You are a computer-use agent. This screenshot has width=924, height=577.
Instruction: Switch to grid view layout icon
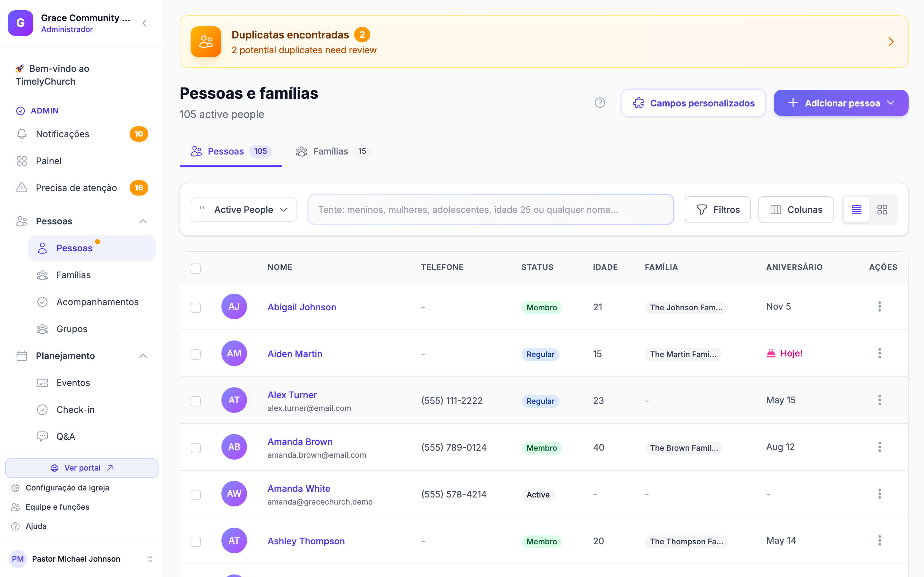pos(882,210)
